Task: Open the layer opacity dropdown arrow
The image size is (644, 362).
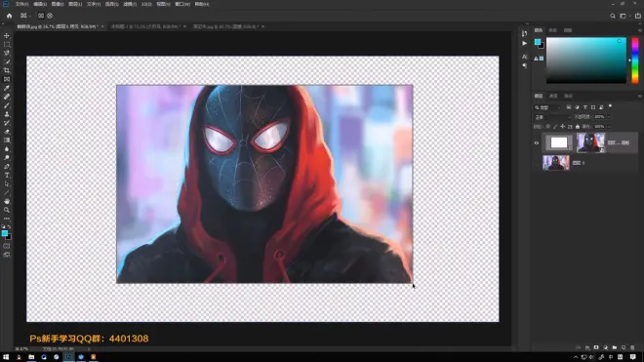Action: coord(609,117)
